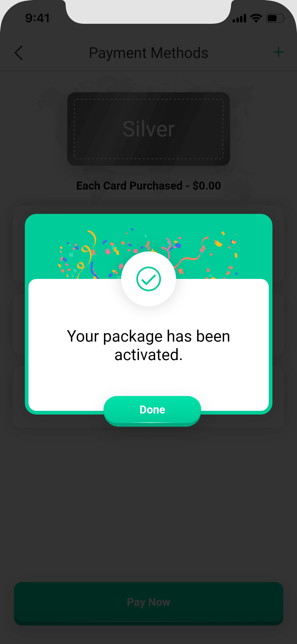This screenshot has width=297, height=644.
Task: Select the Silver package card
Action: coord(149,129)
